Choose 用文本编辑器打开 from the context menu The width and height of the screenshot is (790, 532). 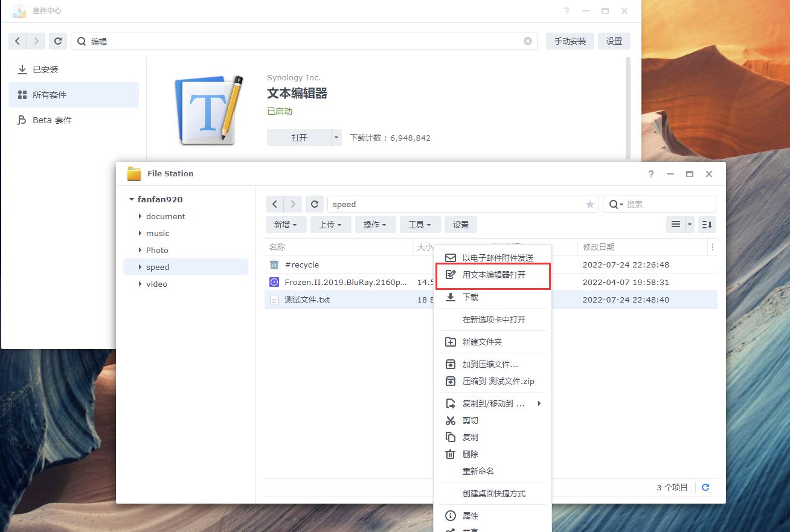(493, 275)
